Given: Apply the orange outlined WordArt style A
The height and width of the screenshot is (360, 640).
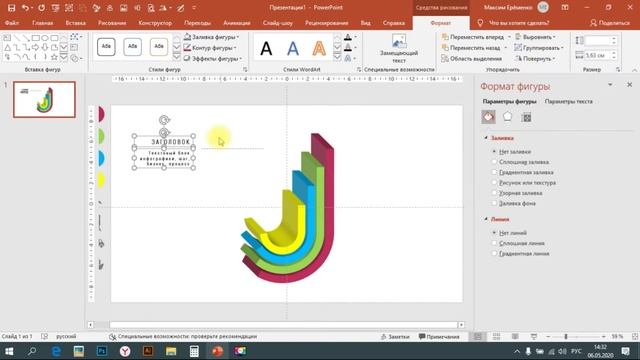Looking at the screenshot, I should tap(319, 49).
